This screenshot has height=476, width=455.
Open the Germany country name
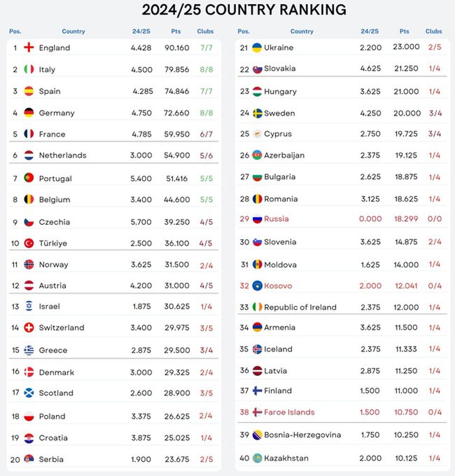(x=57, y=113)
